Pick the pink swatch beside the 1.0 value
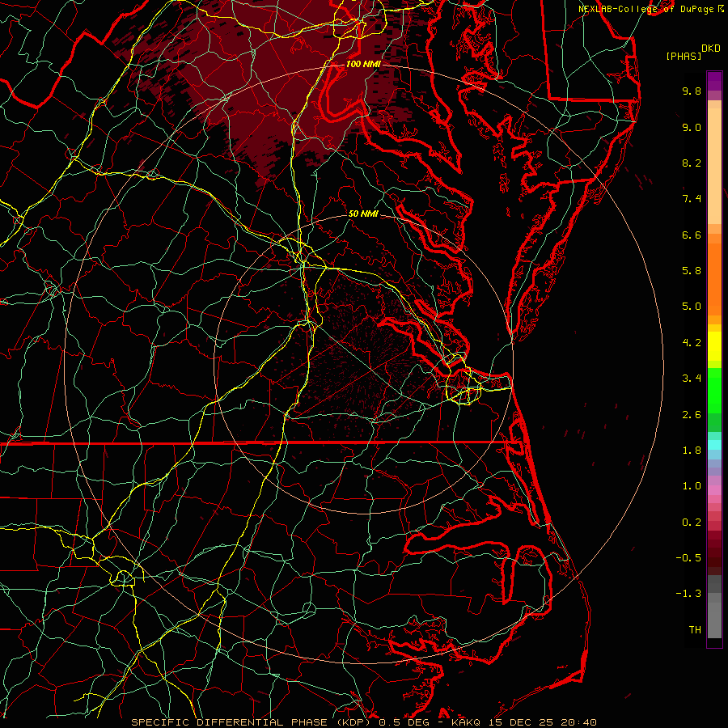 tap(714, 490)
